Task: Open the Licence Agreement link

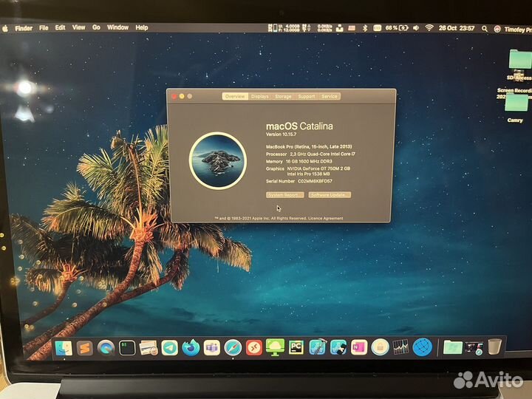Action: [325, 218]
